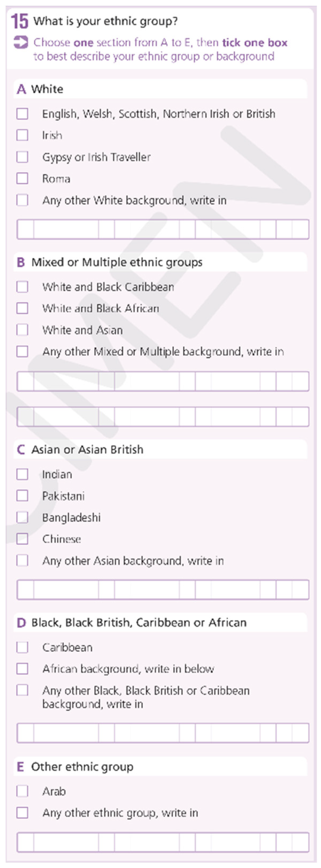Tick Any other White background box
The image size is (321, 868).
coord(22,200)
